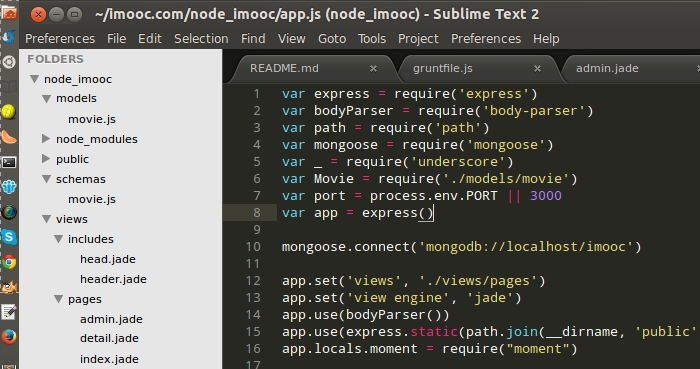Place cursor on './models/movie' string
This screenshot has height=369, width=700.
coord(504,178)
